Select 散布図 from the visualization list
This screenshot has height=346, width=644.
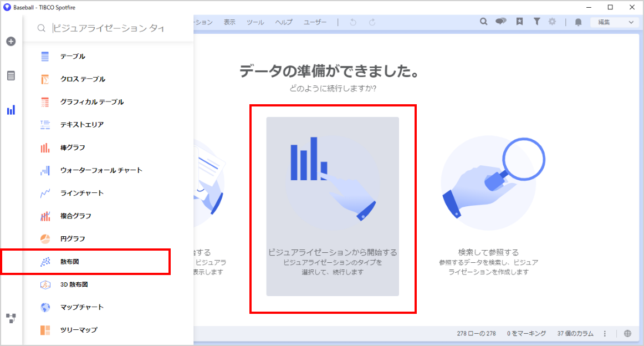pos(70,262)
